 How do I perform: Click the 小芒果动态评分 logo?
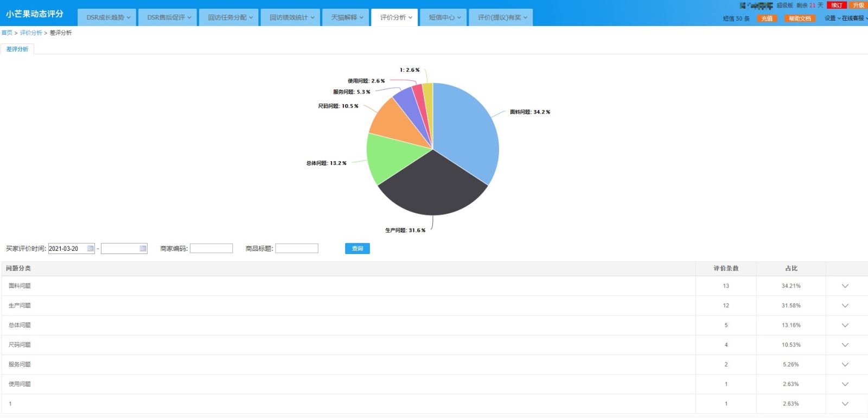pyautogui.click(x=35, y=14)
